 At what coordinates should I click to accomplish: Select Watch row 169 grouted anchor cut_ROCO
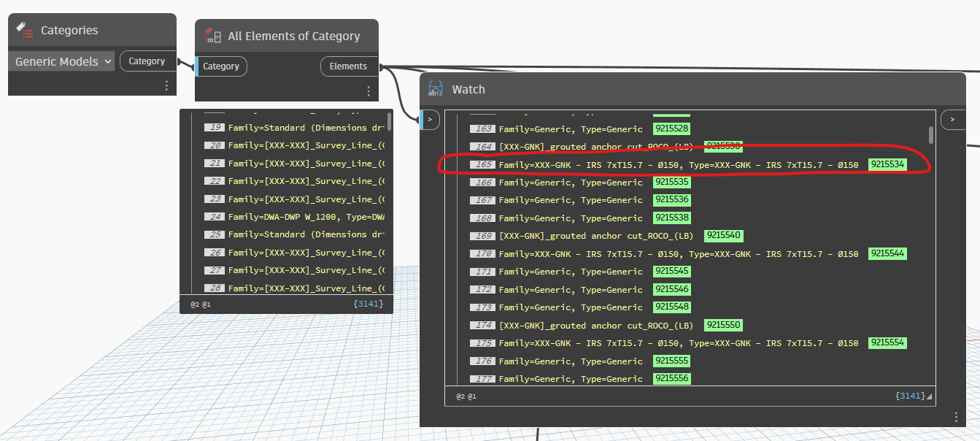595,235
